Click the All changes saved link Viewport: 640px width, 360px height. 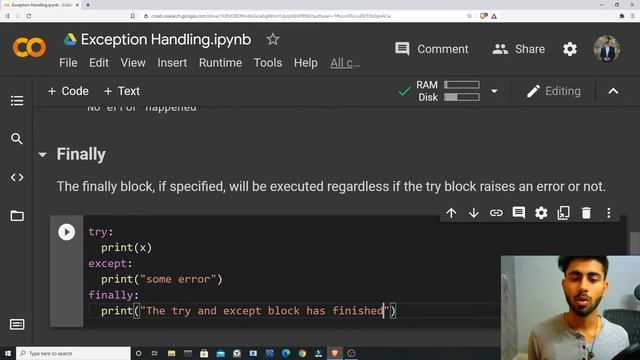coord(345,63)
